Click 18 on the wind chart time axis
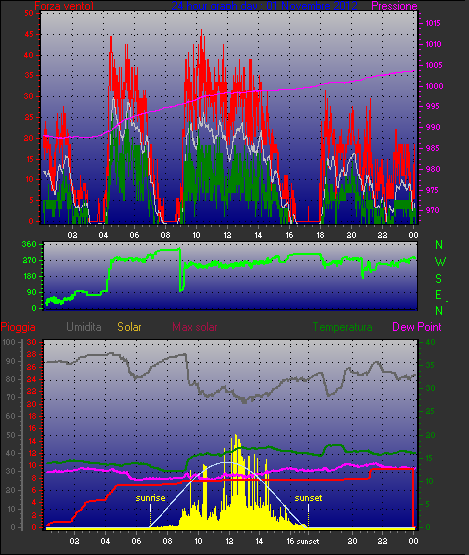The width and height of the screenshot is (469, 555). (x=320, y=235)
